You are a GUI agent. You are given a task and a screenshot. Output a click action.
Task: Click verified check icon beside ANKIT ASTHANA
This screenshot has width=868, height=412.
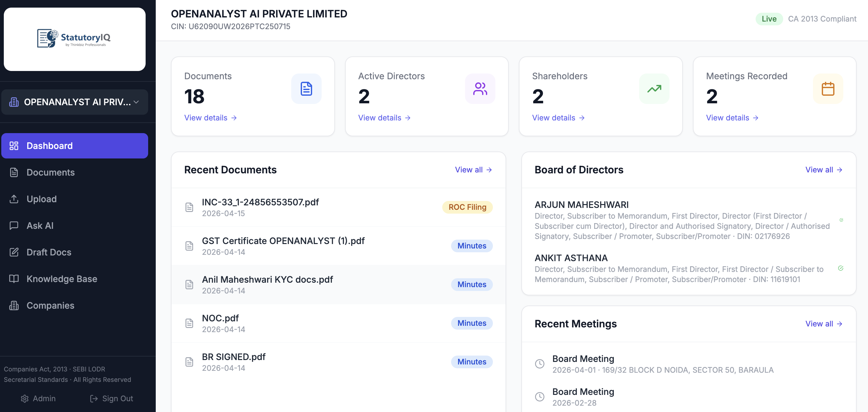[841, 268]
